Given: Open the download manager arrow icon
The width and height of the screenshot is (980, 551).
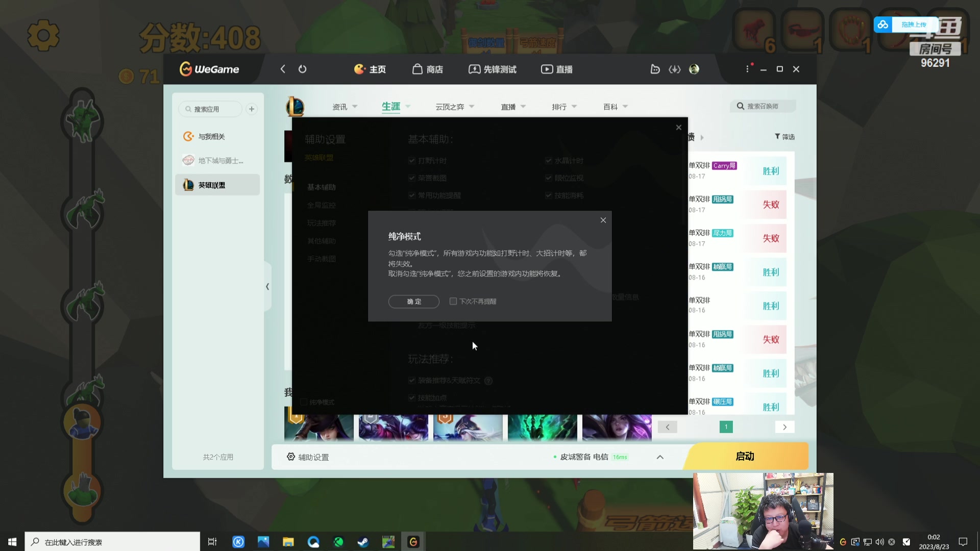Looking at the screenshot, I should tap(675, 69).
